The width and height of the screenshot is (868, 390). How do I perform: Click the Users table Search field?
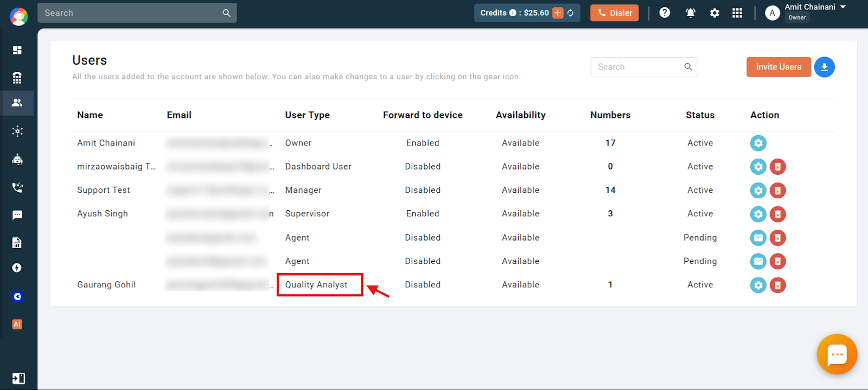pyautogui.click(x=644, y=67)
